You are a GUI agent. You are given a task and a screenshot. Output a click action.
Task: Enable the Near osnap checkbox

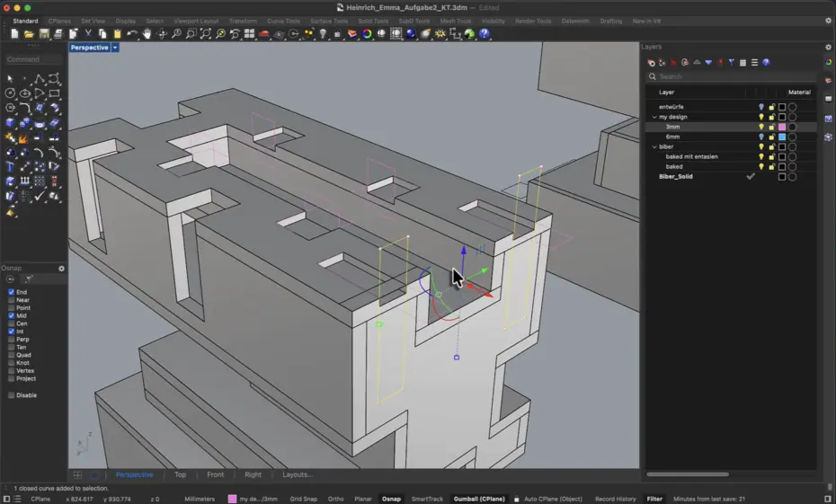click(11, 300)
